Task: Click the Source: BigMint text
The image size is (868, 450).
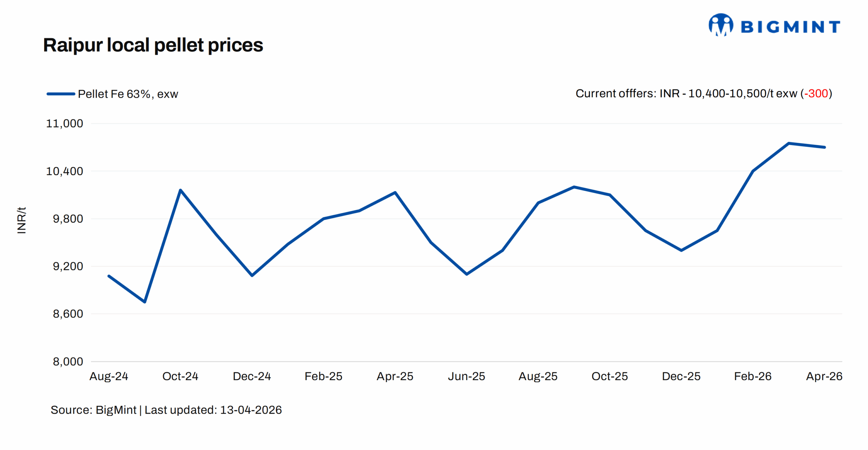Action: [x=93, y=410]
